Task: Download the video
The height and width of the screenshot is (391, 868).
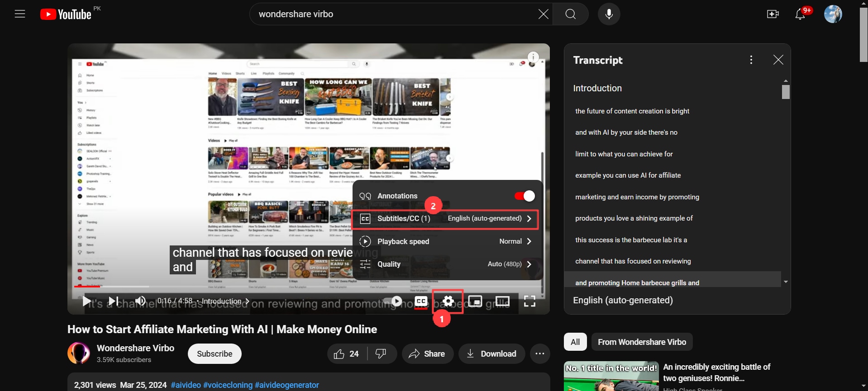Action: (491, 353)
